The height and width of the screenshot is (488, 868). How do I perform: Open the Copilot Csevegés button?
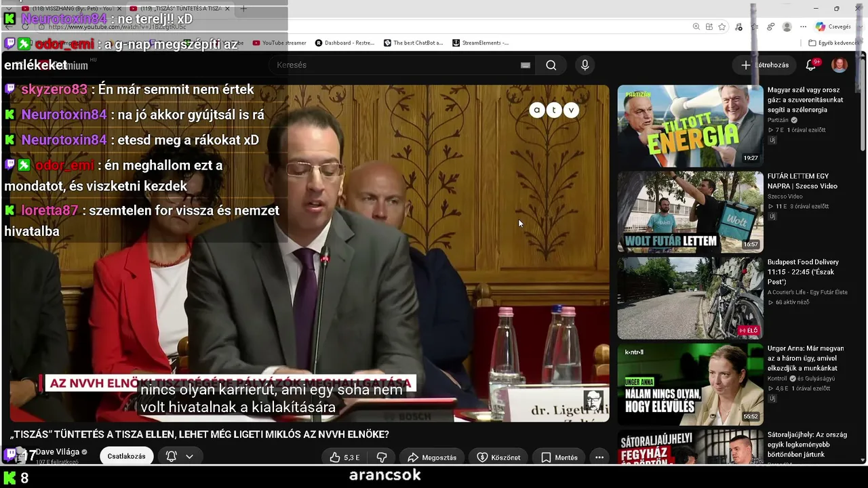pos(833,26)
